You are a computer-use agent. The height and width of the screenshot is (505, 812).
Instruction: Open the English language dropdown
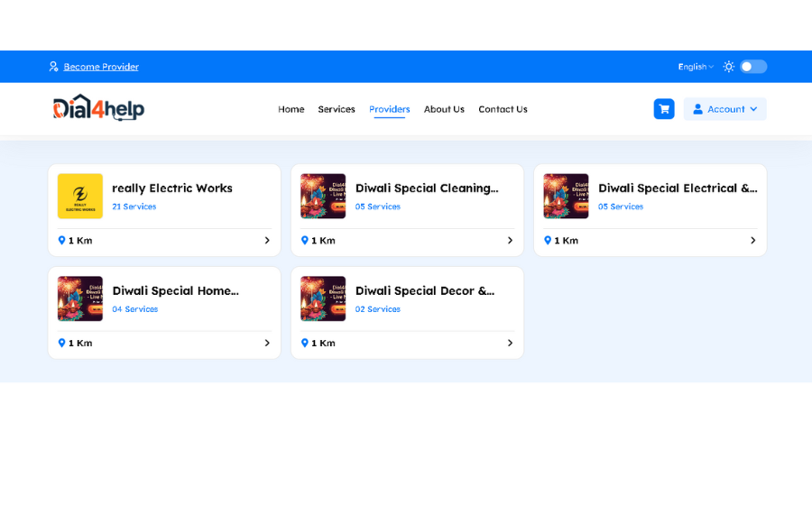[695, 67]
